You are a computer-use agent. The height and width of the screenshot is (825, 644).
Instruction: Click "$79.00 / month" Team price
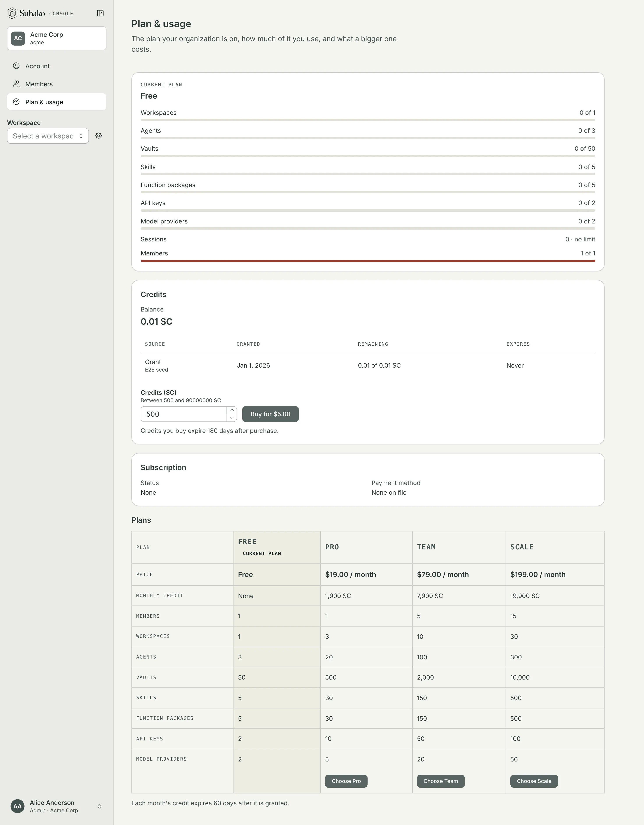(443, 575)
